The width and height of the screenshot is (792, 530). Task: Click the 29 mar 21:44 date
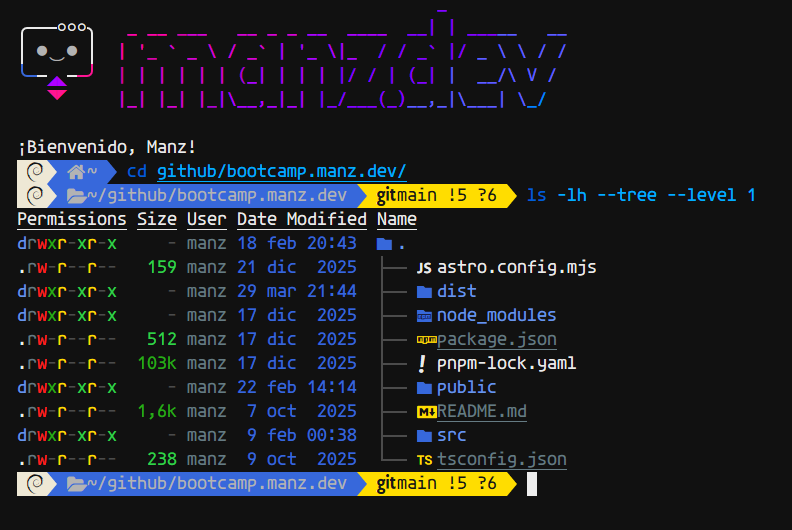click(x=297, y=292)
